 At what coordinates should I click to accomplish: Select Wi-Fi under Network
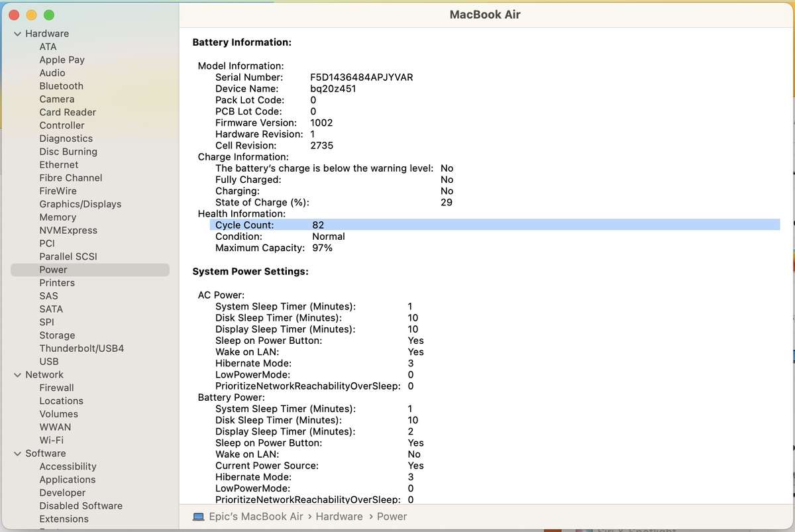pos(51,440)
